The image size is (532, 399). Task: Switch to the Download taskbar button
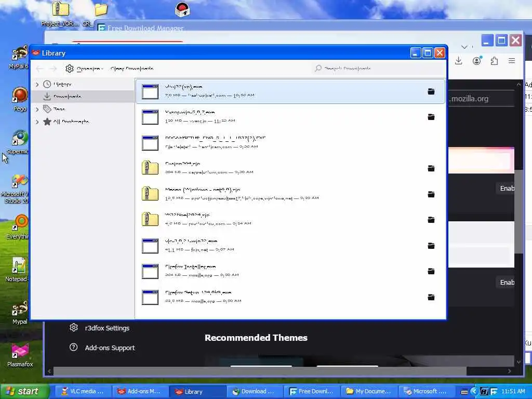254,392
